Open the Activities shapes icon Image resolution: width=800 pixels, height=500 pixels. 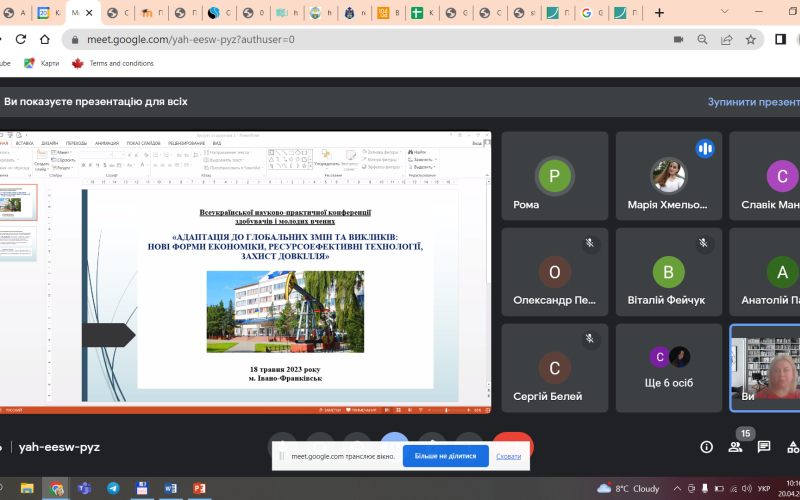[793, 447]
